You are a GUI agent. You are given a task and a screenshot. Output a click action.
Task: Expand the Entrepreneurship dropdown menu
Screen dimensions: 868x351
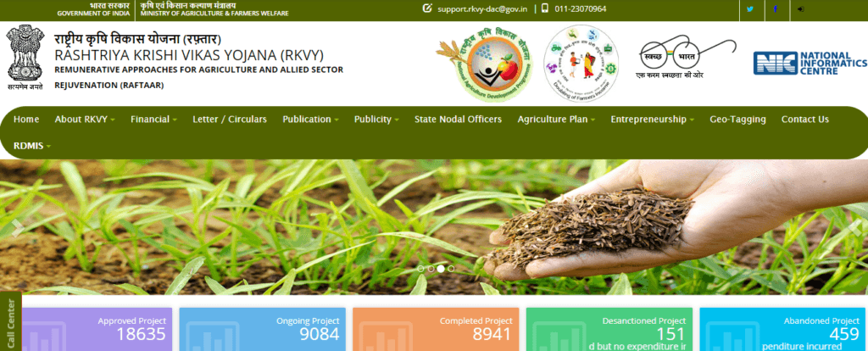click(652, 119)
